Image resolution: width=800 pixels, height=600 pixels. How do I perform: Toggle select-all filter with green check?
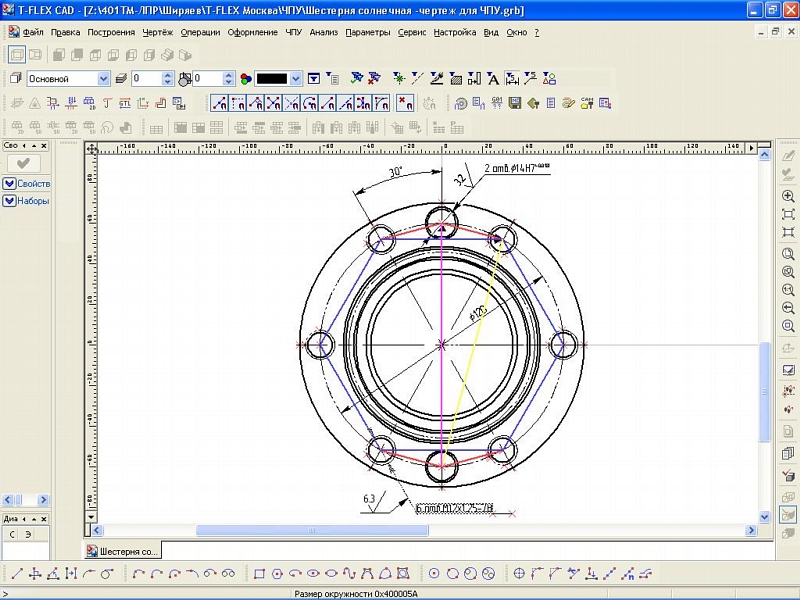coord(357,78)
